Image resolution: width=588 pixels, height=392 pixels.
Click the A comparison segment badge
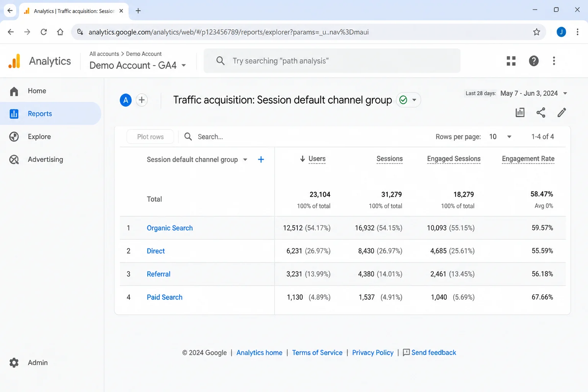[x=126, y=100]
